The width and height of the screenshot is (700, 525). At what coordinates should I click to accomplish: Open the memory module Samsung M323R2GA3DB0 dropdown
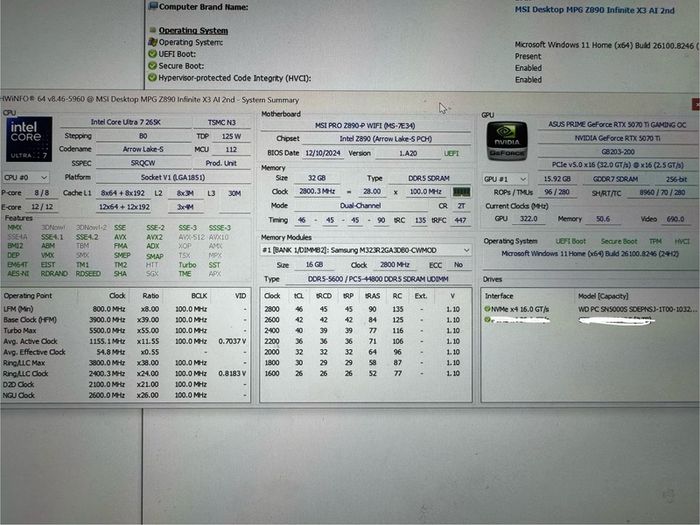click(366, 250)
